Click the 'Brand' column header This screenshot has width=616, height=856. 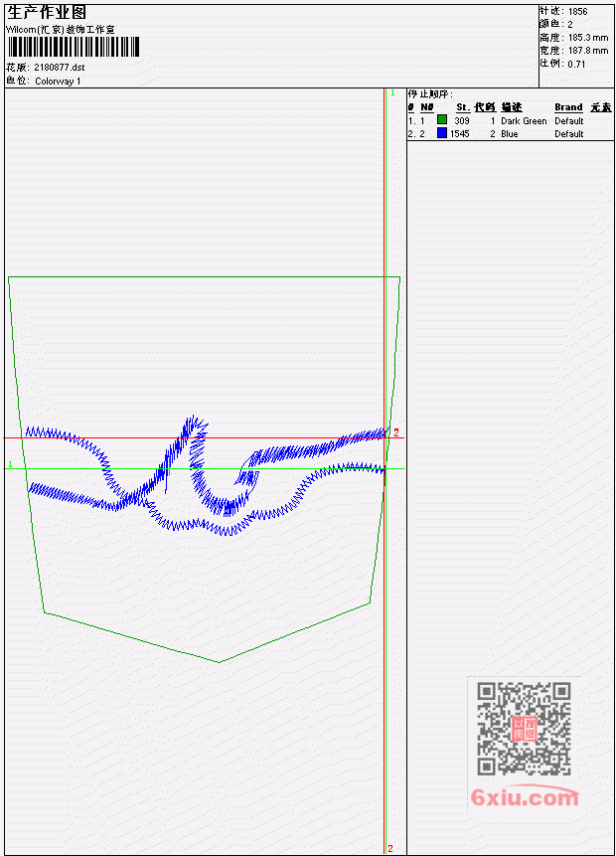pyautogui.click(x=568, y=107)
